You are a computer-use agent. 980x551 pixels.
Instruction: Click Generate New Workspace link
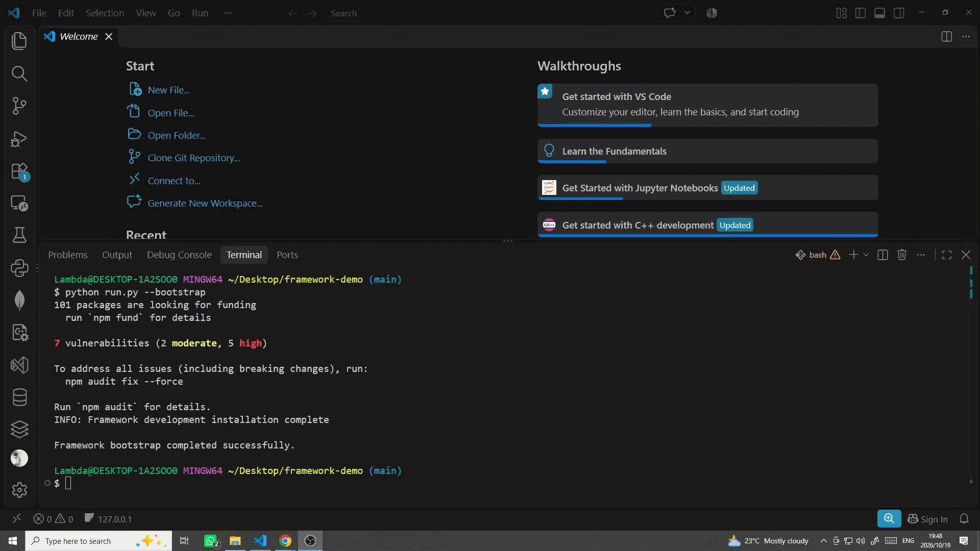[205, 203]
